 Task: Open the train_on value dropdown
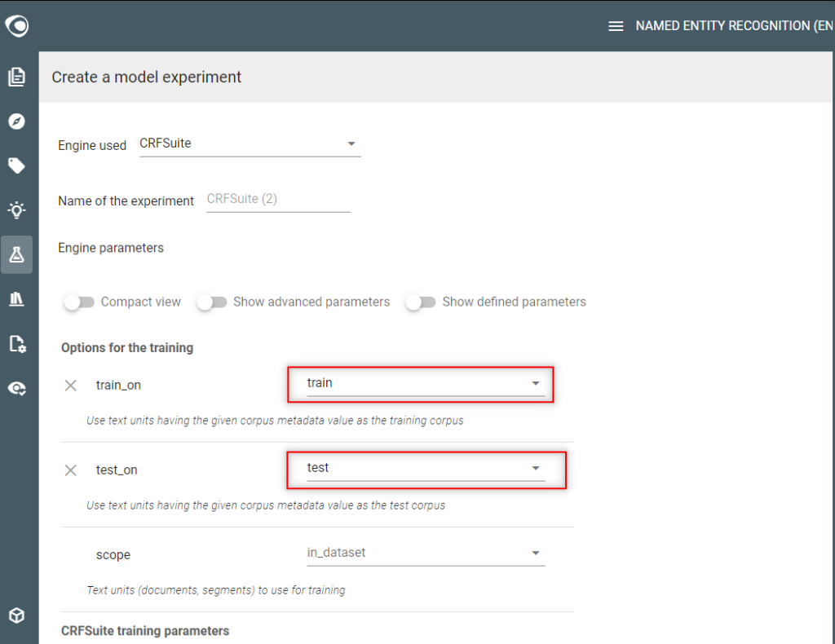426,383
